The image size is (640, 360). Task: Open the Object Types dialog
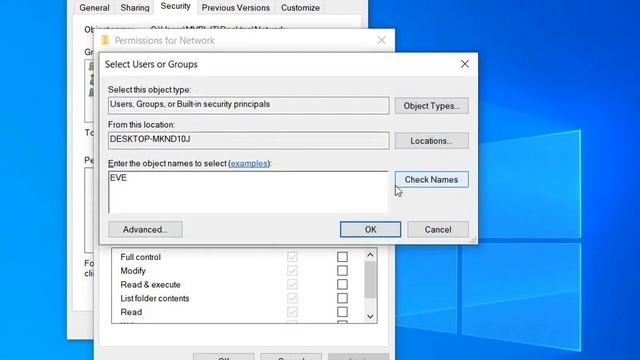point(431,106)
